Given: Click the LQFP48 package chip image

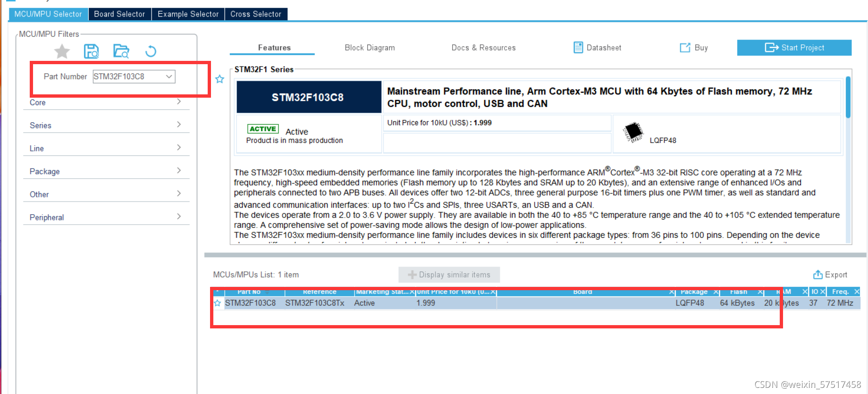Looking at the screenshot, I should point(633,132).
